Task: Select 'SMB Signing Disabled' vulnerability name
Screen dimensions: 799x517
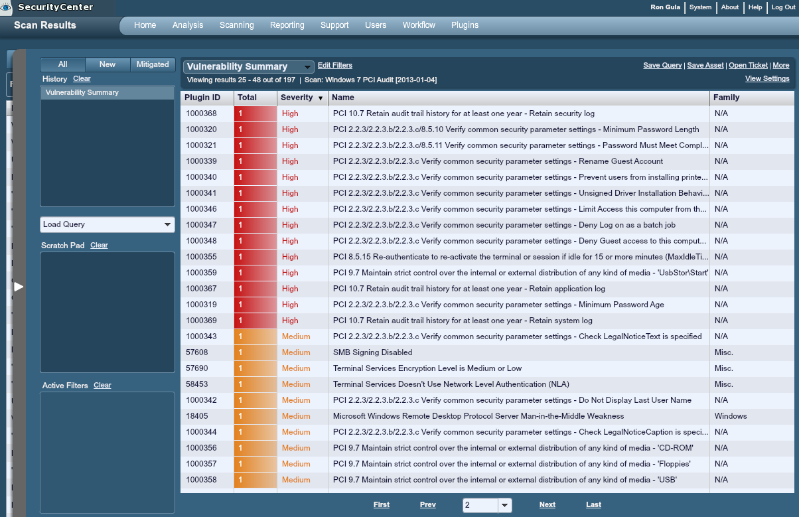Action: (372, 352)
